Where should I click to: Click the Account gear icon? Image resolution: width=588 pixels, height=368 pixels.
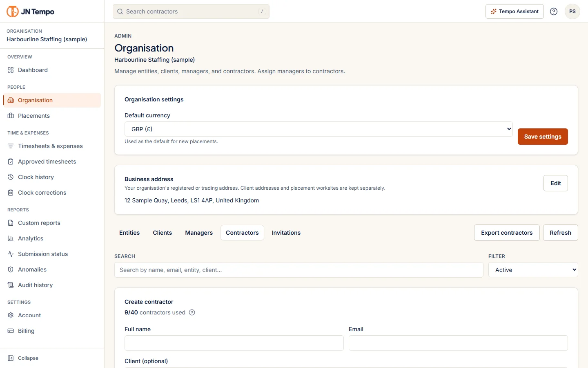pyautogui.click(x=11, y=315)
